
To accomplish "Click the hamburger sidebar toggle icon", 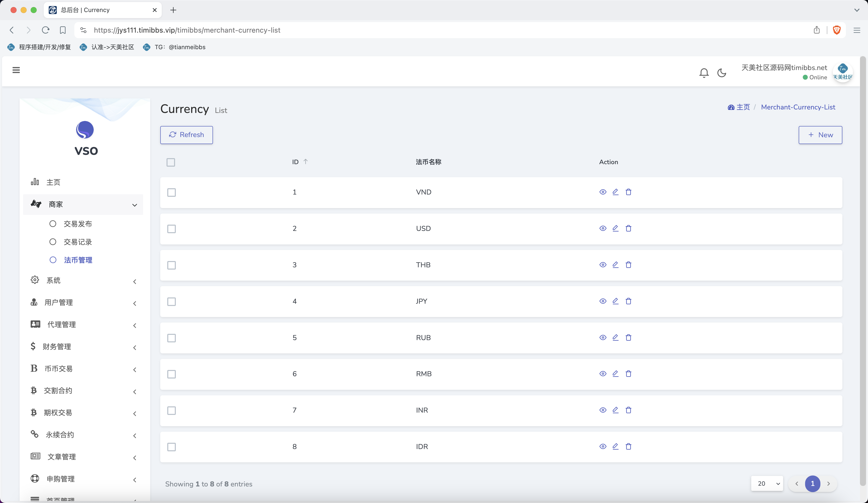I will pyautogui.click(x=16, y=70).
